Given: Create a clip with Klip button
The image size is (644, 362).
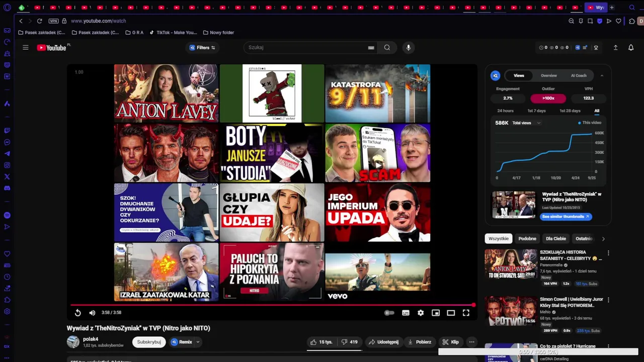Looking at the screenshot, I should click(450, 342).
